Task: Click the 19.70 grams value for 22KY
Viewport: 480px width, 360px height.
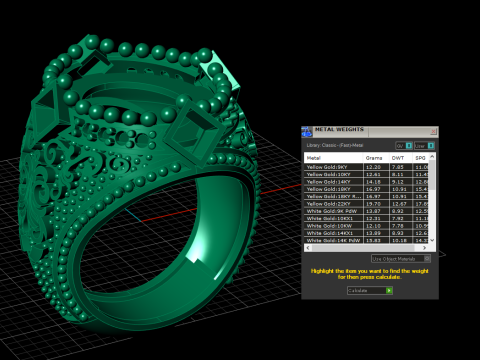Action: (x=373, y=204)
